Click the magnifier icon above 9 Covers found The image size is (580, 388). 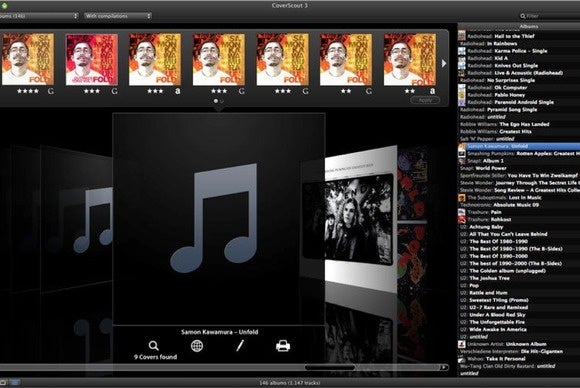point(154,346)
